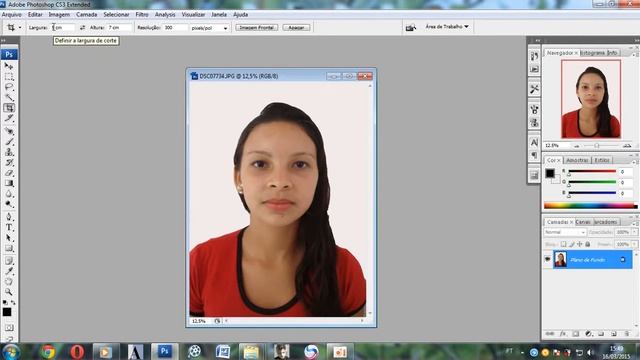Toggle lock all for layer
This screenshot has width=640, height=360.
point(588,244)
